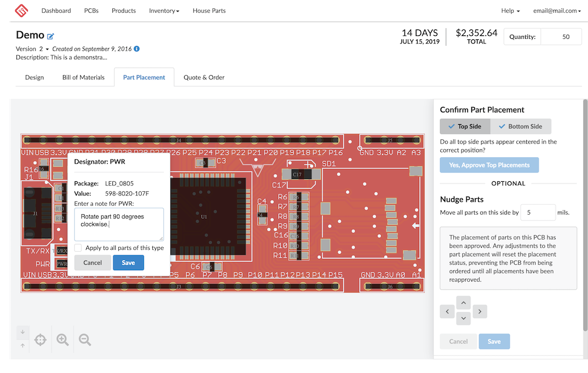This screenshot has height=373, width=588.
Task: Nudge parts down
Action: click(463, 318)
